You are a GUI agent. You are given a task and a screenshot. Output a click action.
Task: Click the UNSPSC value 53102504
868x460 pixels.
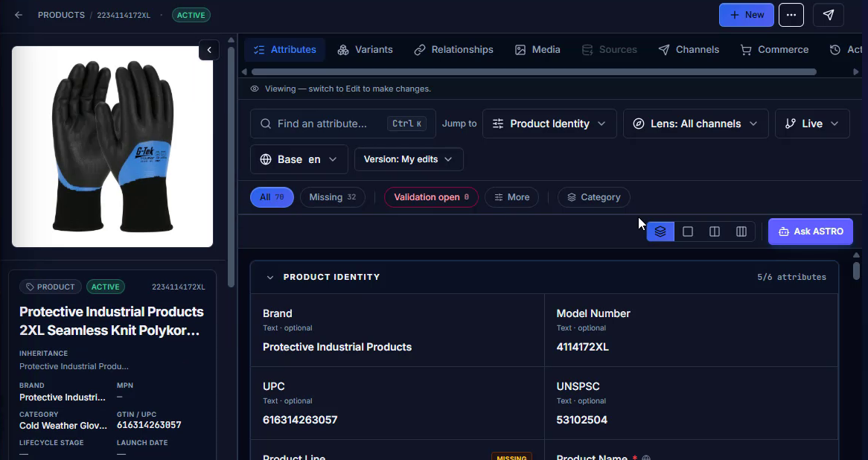[582, 420]
